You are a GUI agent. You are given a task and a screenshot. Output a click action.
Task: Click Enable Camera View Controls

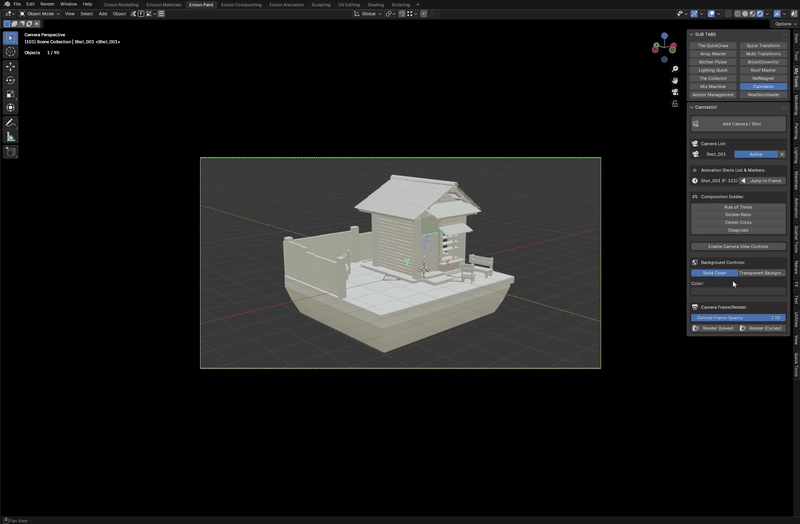coord(738,246)
